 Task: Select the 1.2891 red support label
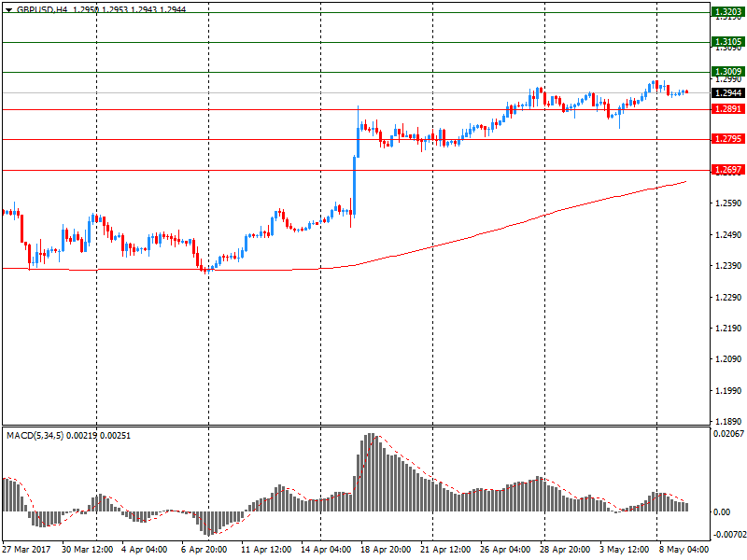[x=728, y=109]
